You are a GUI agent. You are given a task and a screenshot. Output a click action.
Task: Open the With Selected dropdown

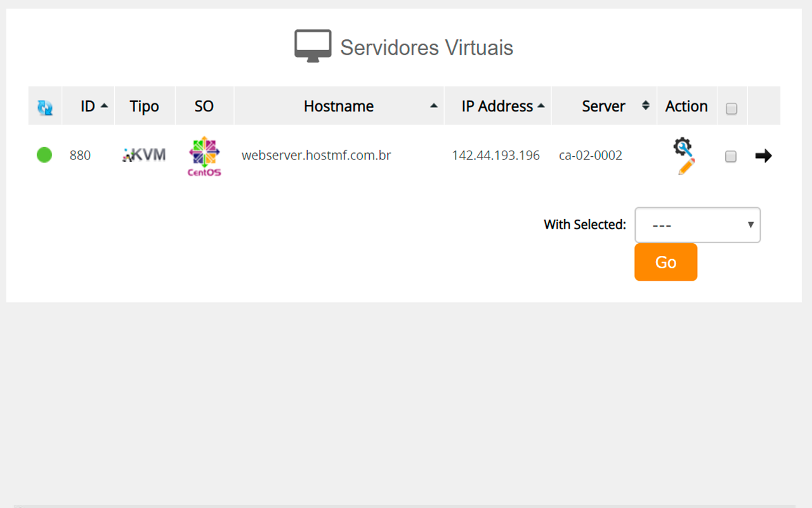pyautogui.click(x=698, y=225)
